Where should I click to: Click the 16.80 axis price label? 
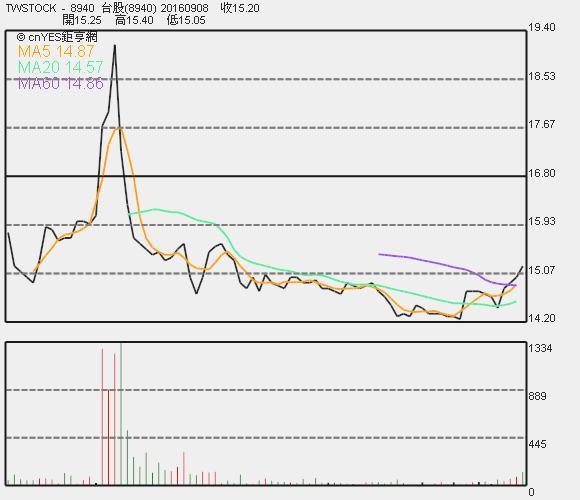542,173
